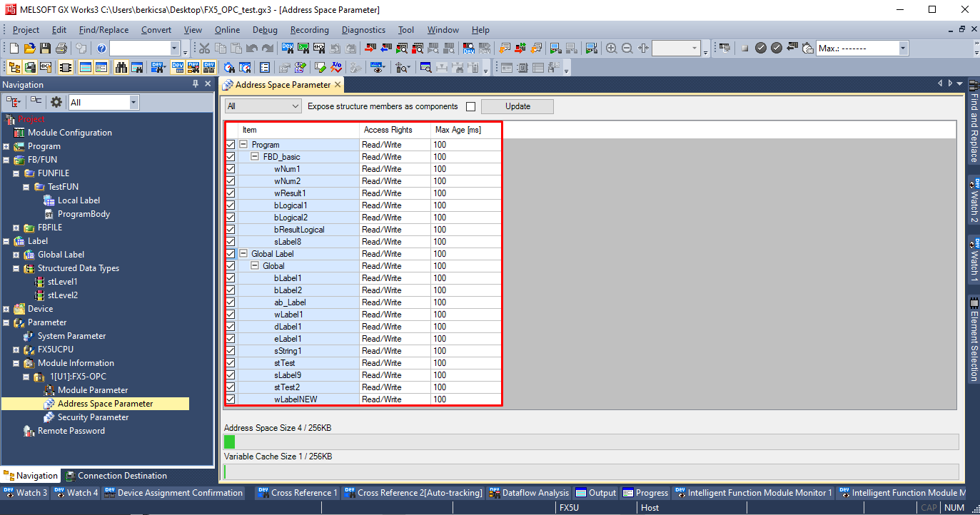The image size is (980, 515).
Task: Uncheck the bLabel1 row checkbox
Action: [x=231, y=278]
